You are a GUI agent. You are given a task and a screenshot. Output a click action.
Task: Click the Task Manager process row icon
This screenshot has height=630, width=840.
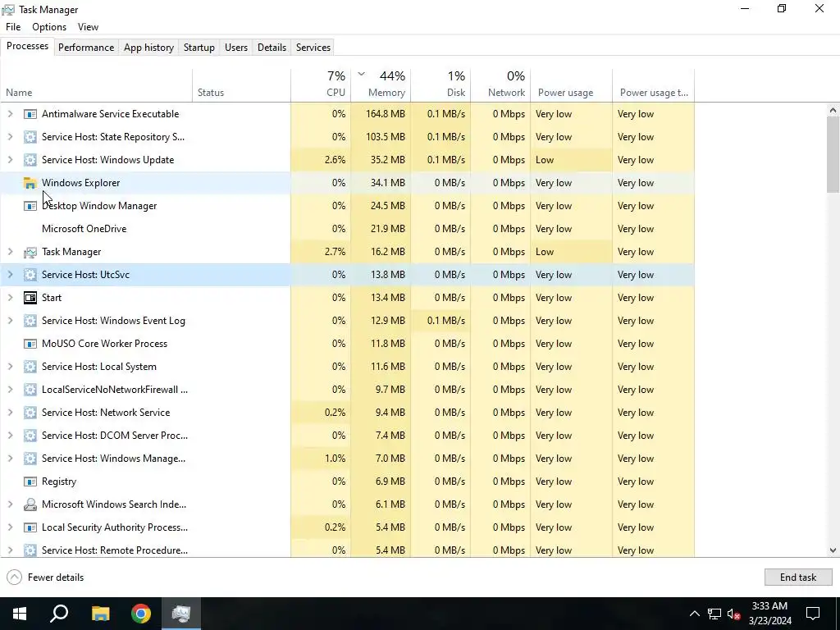[30, 252]
